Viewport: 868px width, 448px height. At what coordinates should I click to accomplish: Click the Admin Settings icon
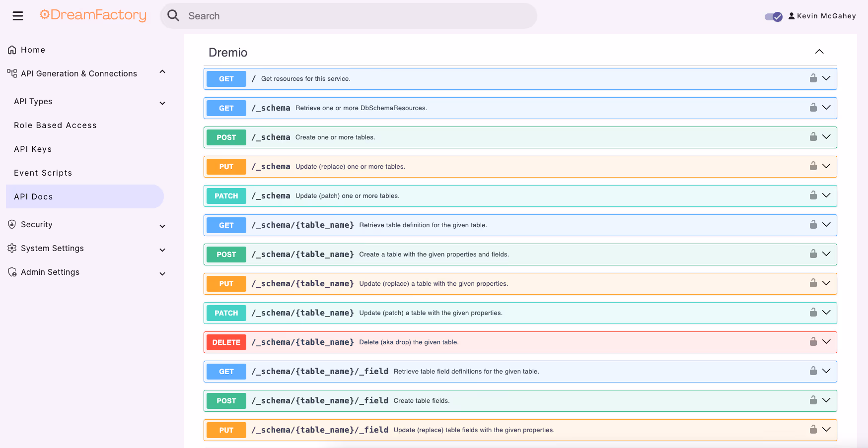click(12, 272)
